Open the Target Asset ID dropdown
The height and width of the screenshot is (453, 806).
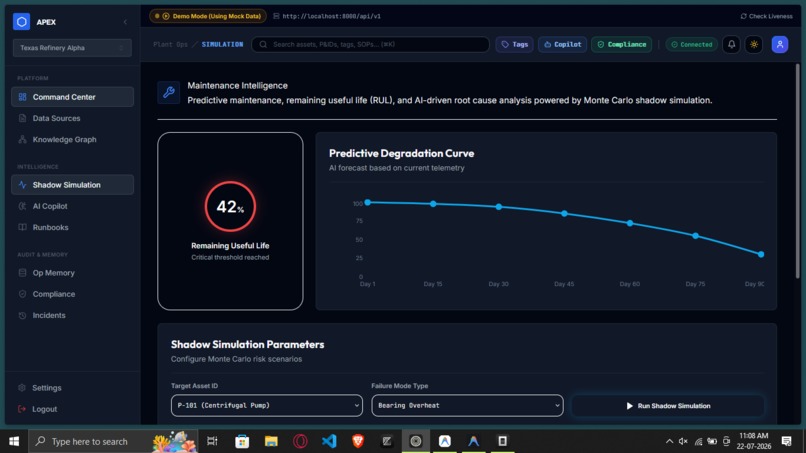point(267,405)
